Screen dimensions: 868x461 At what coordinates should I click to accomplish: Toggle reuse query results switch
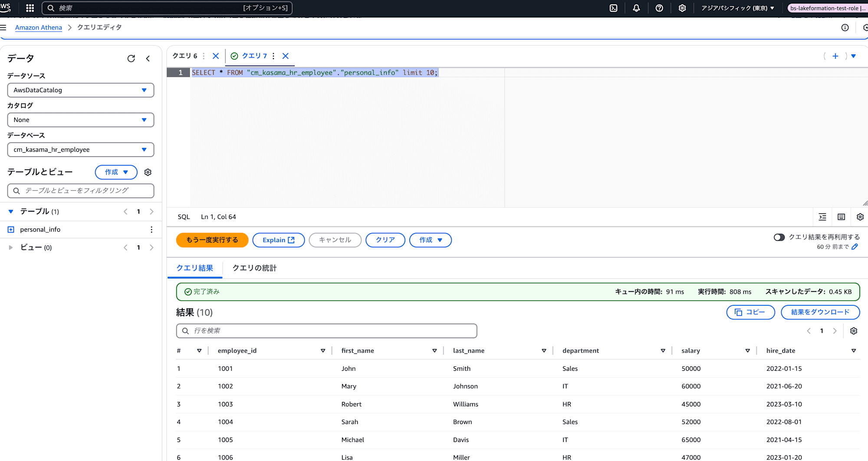(x=779, y=237)
